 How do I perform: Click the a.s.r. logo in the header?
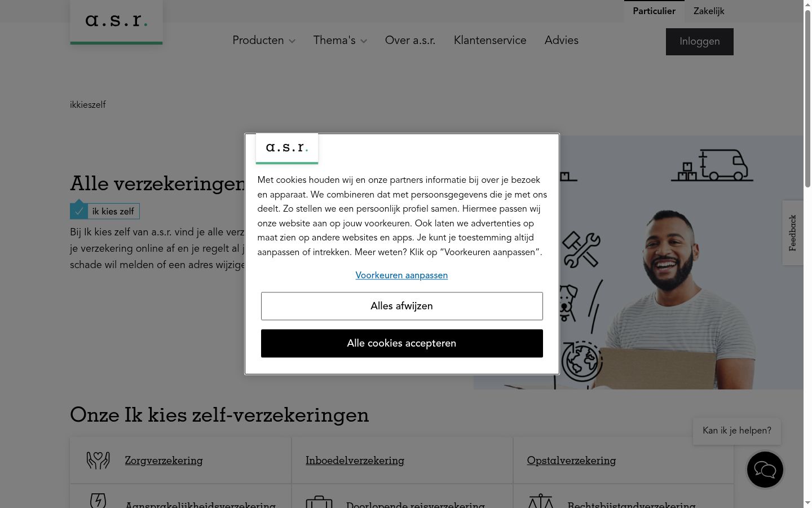click(x=116, y=21)
